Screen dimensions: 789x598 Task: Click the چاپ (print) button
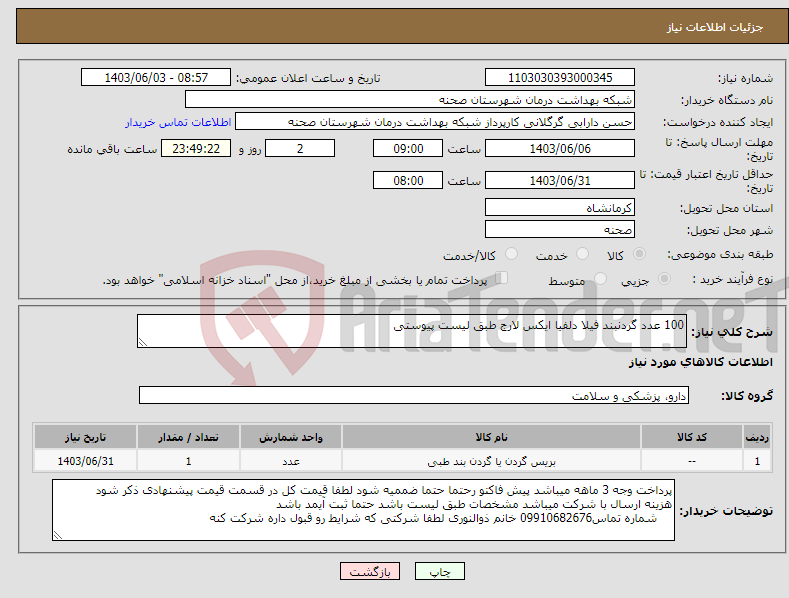coord(439,571)
